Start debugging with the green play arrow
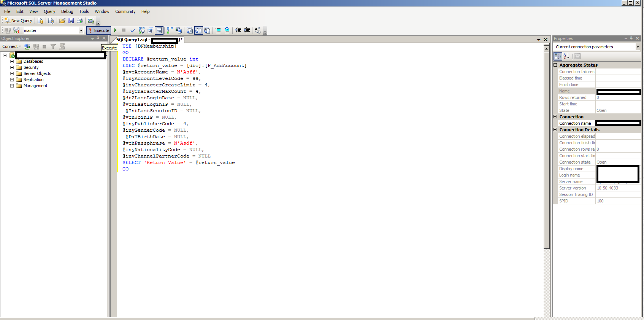The width and height of the screenshot is (644, 320). click(x=115, y=30)
